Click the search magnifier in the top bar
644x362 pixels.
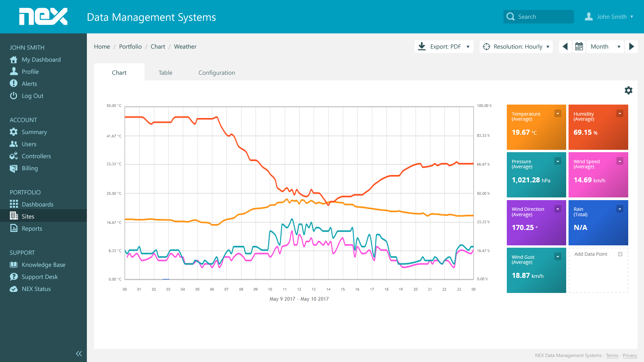pyautogui.click(x=511, y=16)
